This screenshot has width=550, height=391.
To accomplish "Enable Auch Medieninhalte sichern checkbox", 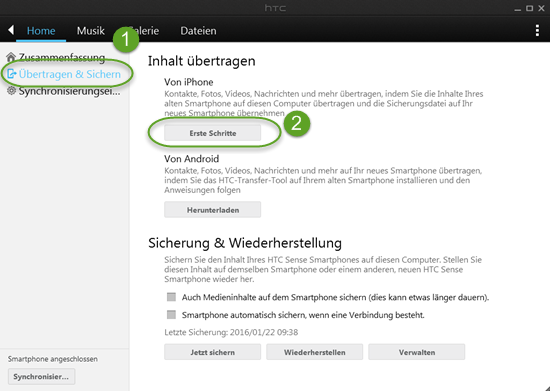I will (x=171, y=297).
